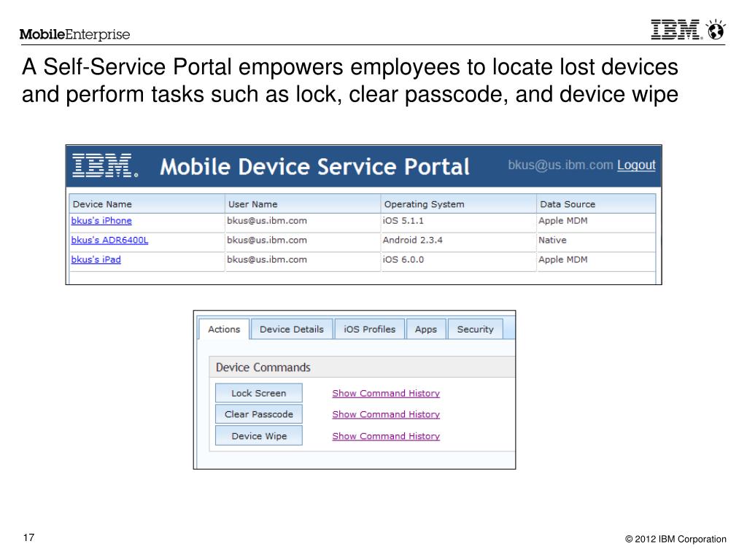Click the slide number 17
The height and width of the screenshot is (560, 747).
point(28,537)
